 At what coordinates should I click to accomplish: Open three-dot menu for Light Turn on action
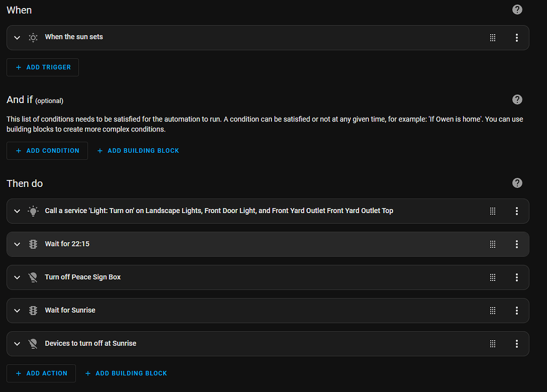click(x=517, y=211)
